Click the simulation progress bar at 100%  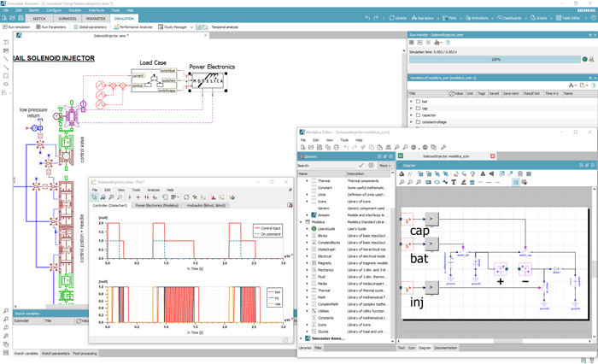click(495, 60)
